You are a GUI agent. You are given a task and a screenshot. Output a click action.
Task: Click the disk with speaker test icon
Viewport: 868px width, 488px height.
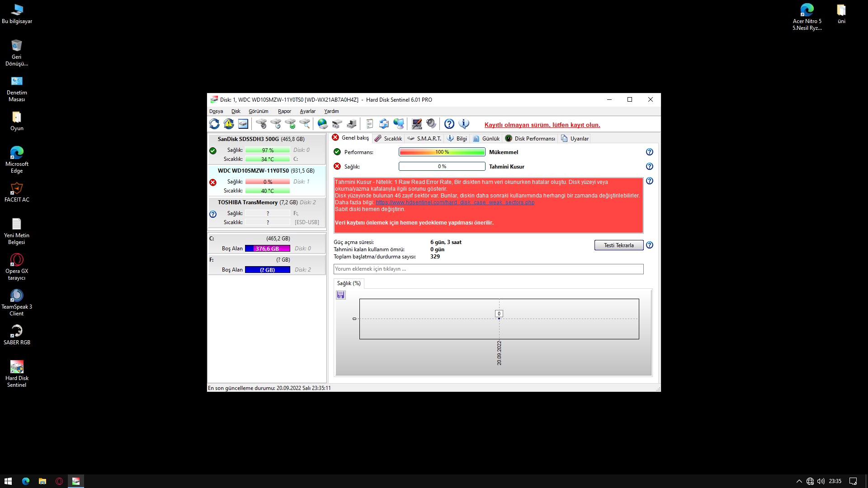(x=261, y=124)
